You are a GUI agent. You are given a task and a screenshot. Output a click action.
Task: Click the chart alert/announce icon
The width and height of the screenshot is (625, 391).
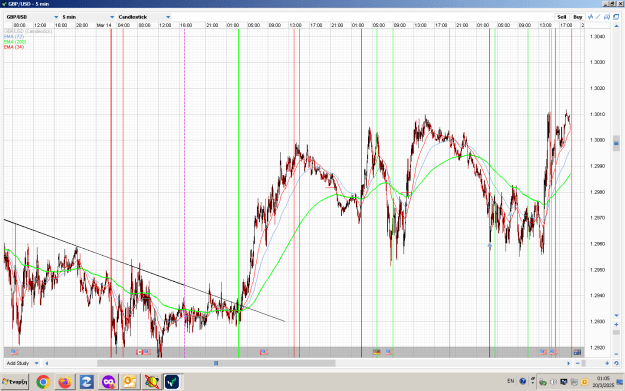(x=607, y=17)
